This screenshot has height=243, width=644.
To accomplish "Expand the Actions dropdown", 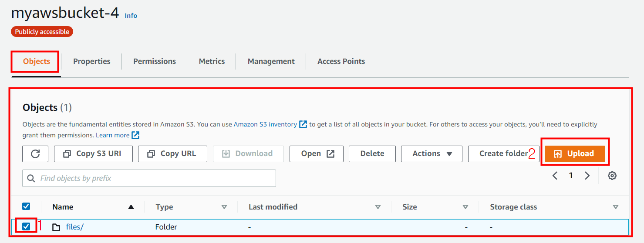I will point(432,153).
